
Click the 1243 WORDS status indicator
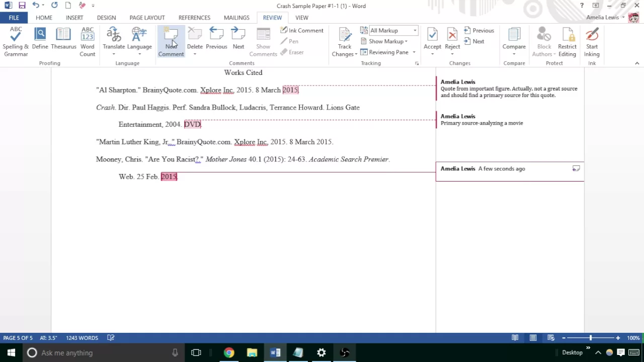[82, 338]
